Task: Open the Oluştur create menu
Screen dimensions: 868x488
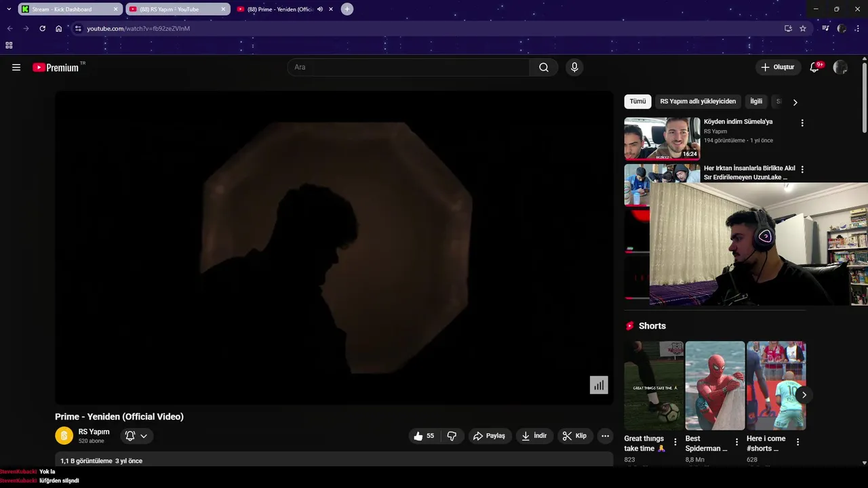Action: tap(777, 67)
